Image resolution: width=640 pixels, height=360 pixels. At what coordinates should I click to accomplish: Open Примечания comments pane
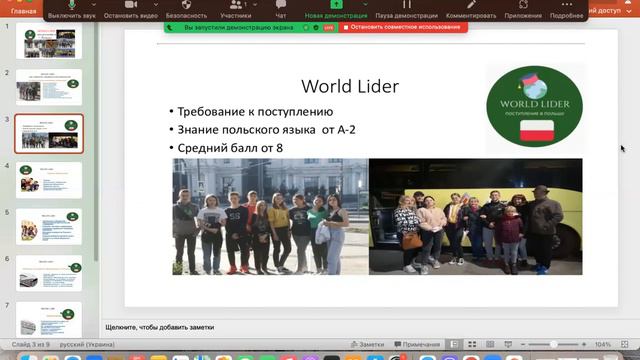417,344
